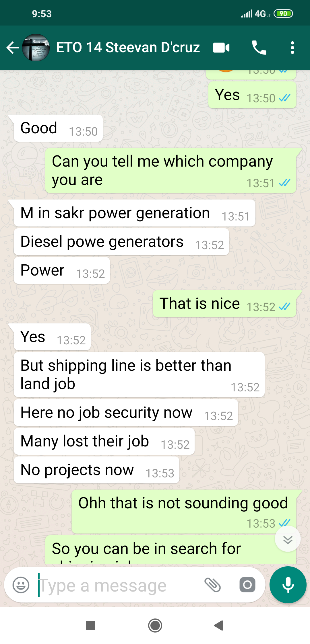Select the "That is nice" message bubble
310x644 pixels.
(224, 304)
